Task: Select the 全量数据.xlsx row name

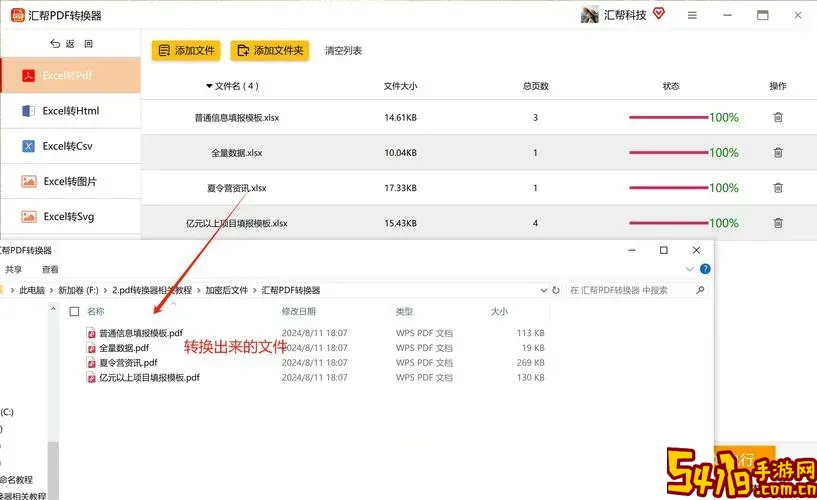Action: [x=237, y=153]
